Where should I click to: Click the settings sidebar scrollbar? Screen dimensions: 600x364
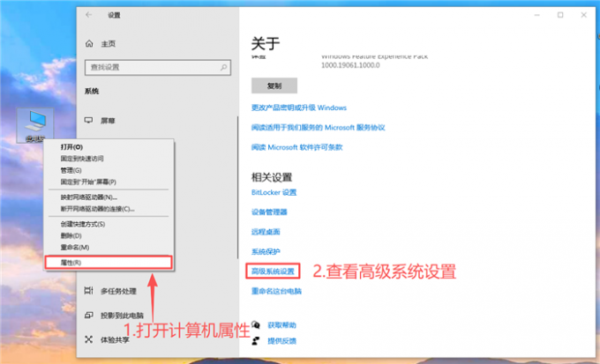237,188
